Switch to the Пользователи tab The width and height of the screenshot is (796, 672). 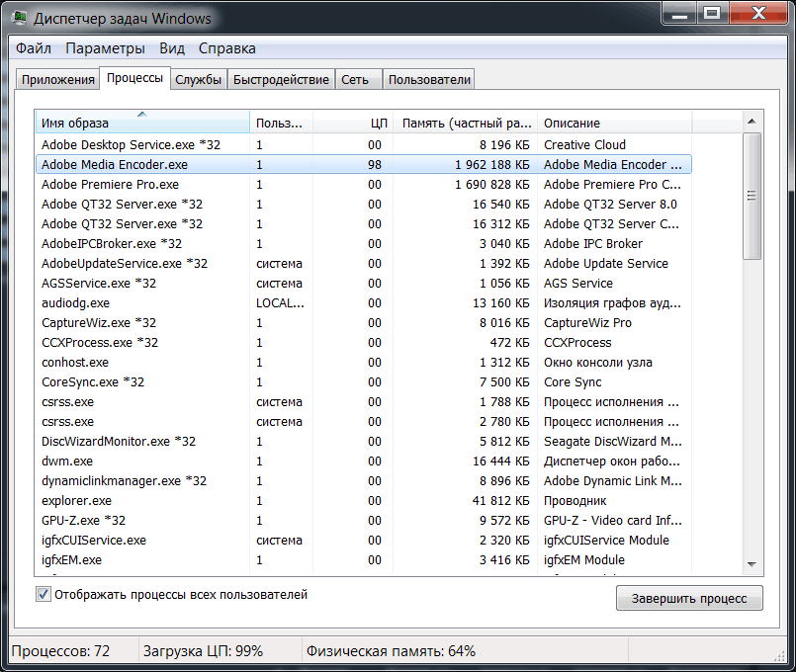(x=429, y=80)
